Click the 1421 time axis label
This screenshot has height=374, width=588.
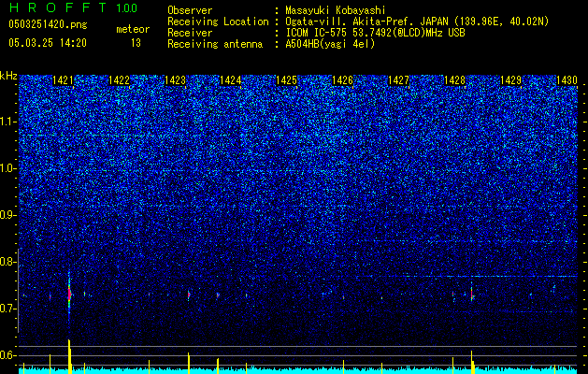(x=63, y=80)
